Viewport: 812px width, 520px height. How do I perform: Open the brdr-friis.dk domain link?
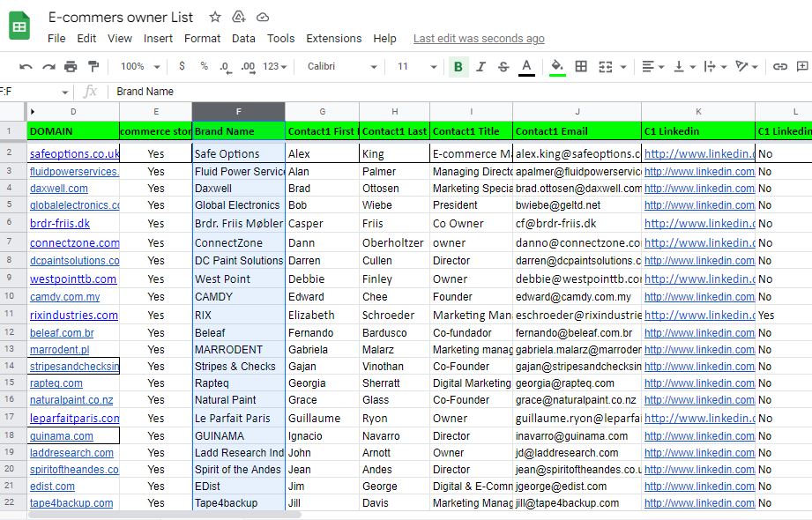(60, 223)
